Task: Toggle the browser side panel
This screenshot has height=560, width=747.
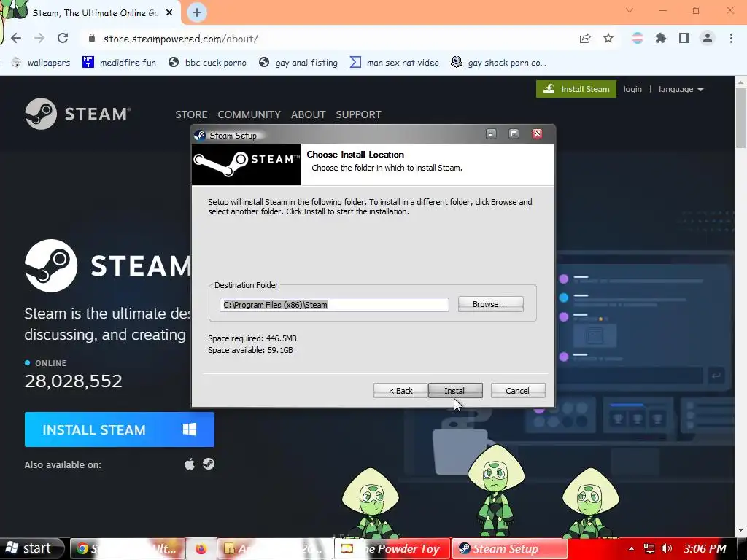Action: (x=684, y=38)
